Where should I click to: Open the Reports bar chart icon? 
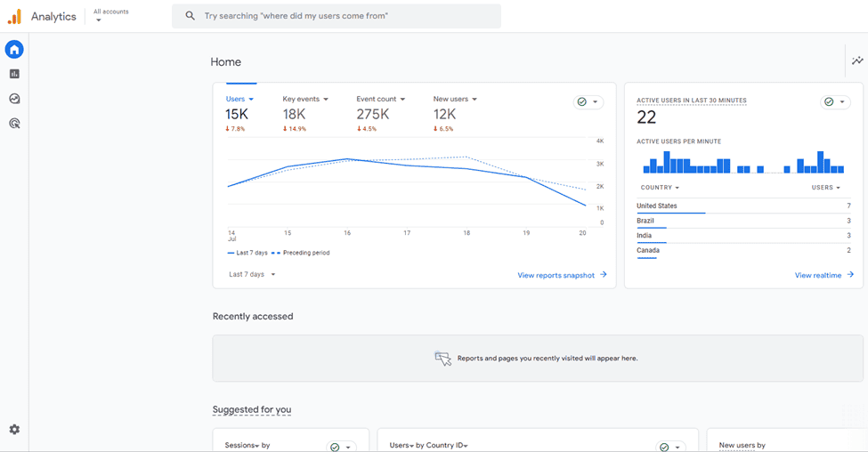(x=14, y=75)
